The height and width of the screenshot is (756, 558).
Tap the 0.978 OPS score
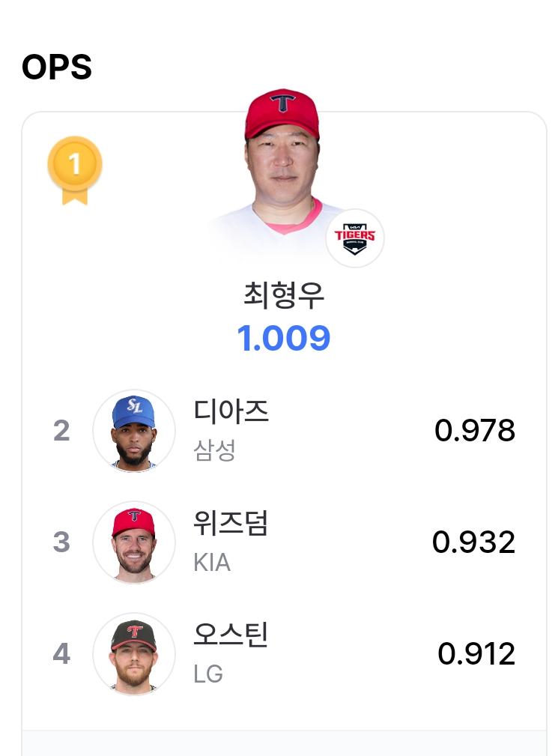[475, 430]
